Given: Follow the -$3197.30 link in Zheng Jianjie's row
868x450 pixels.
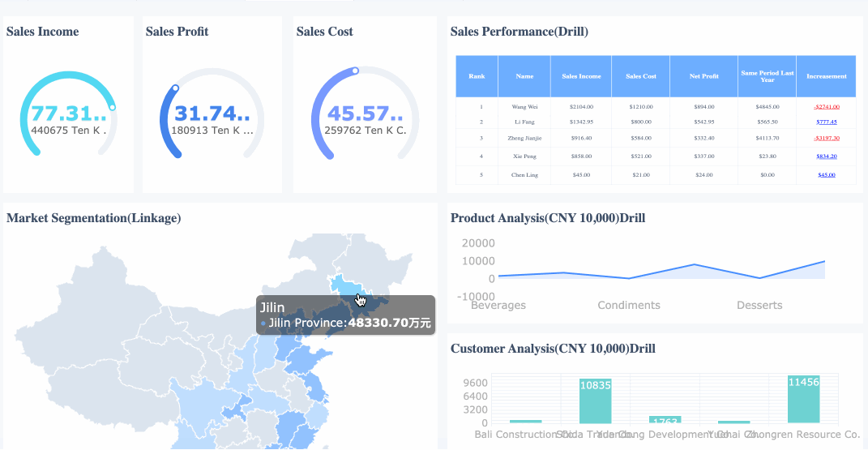Looking at the screenshot, I should [827, 139].
